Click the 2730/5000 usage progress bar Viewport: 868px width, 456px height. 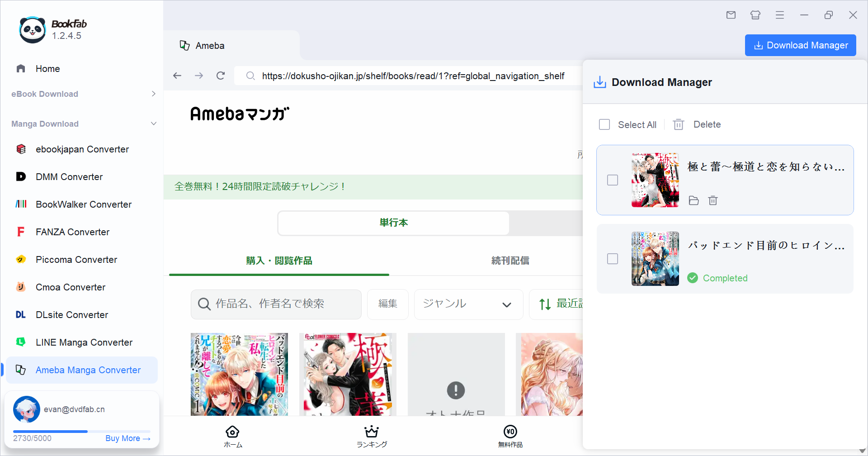coord(82,432)
